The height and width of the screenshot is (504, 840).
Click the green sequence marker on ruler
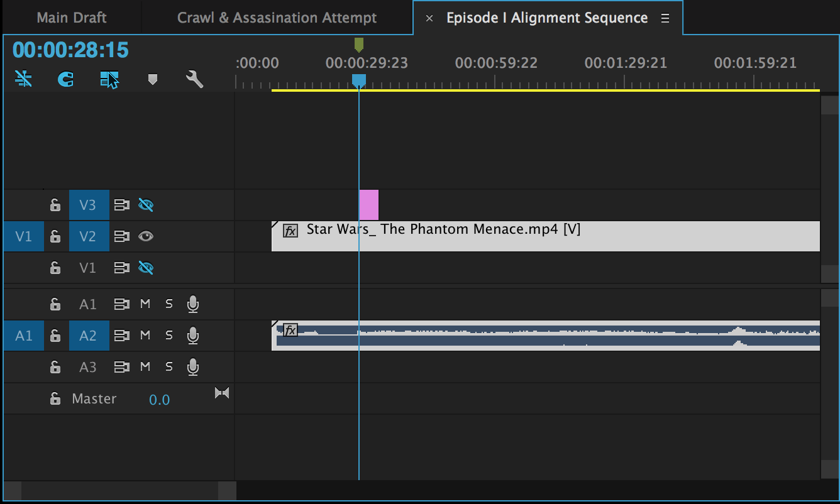pos(359,44)
